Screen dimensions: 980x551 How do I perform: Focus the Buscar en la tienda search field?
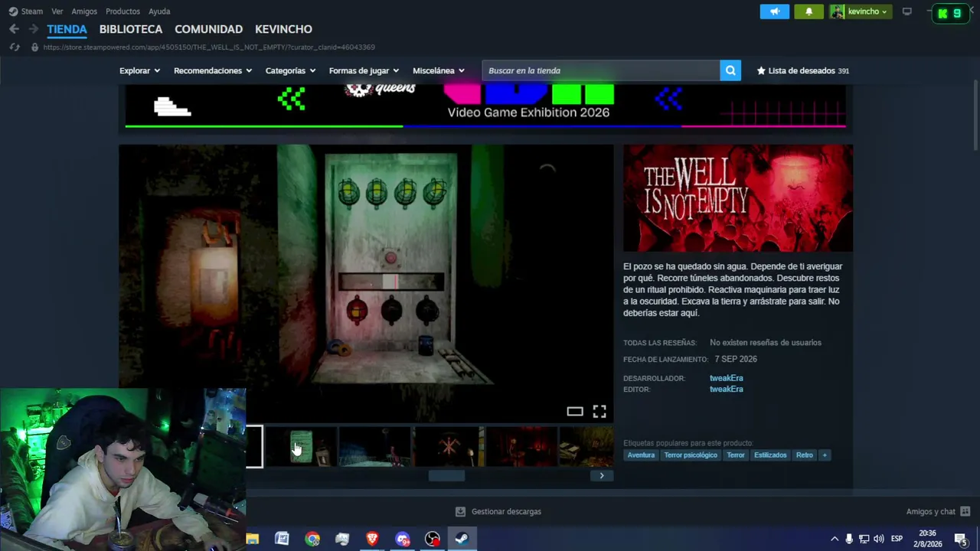601,70
